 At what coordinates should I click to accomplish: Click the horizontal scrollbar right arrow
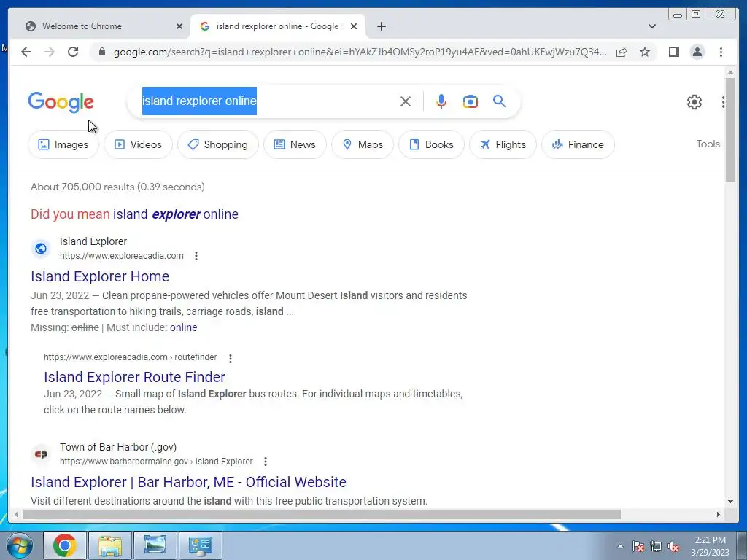(719, 514)
